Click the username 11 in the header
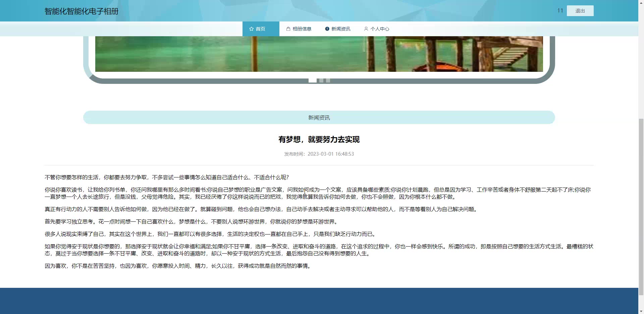Viewport: 644px width, 314px height. [x=560, y=11]
